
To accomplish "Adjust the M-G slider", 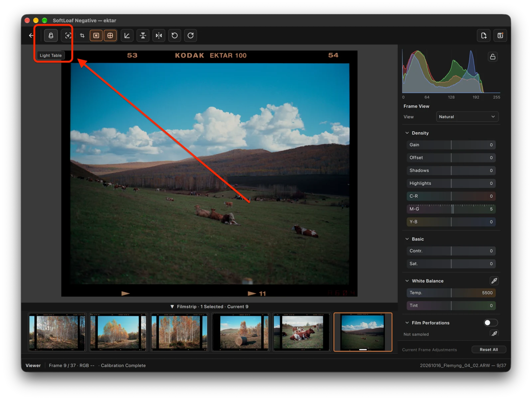I will tap(451, 209).
